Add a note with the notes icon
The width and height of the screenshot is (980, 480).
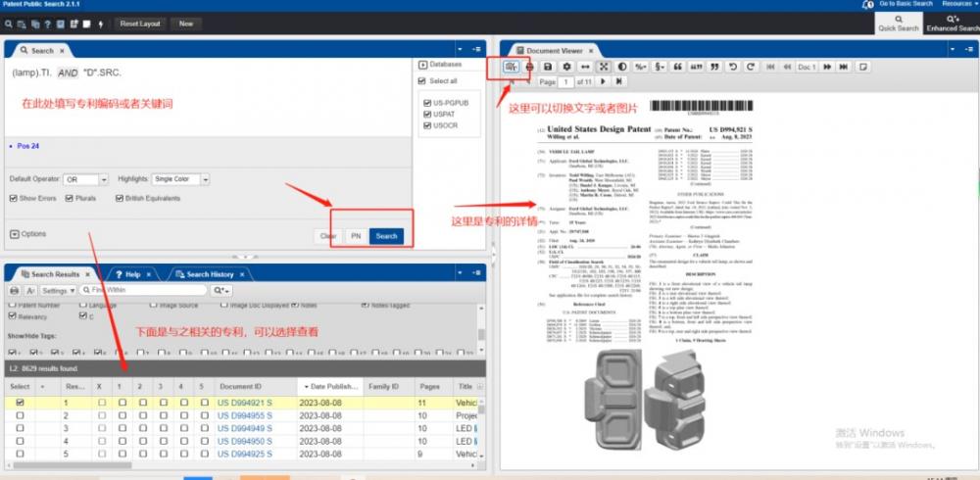click(862, 67)
